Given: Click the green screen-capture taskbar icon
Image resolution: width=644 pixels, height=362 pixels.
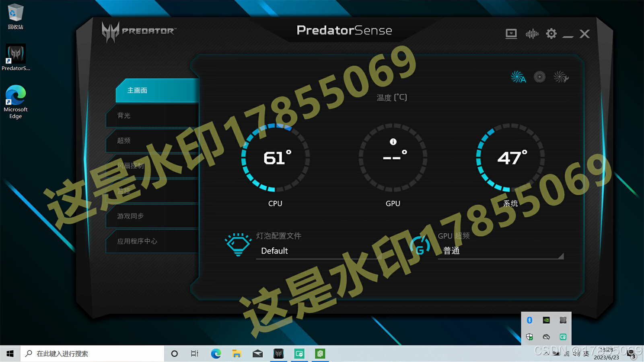Looking at the screenshot, I should 299,354.
